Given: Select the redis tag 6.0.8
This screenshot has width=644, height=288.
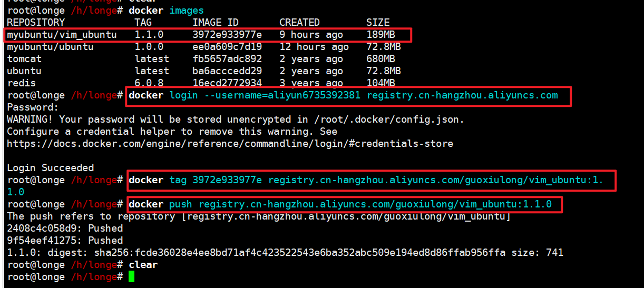Looking at the screenshot, I should coord(149,83).
